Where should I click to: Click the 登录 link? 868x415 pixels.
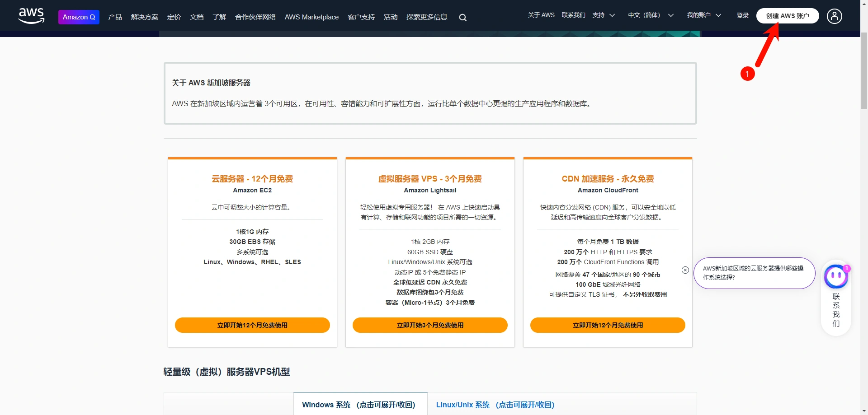742,15
